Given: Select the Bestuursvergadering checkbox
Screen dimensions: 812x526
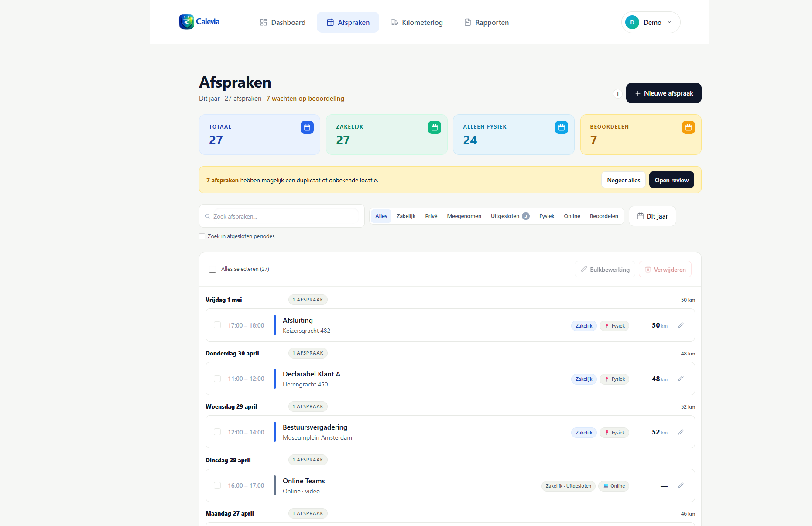Looking at the screenshot, I should pos(217,432).
